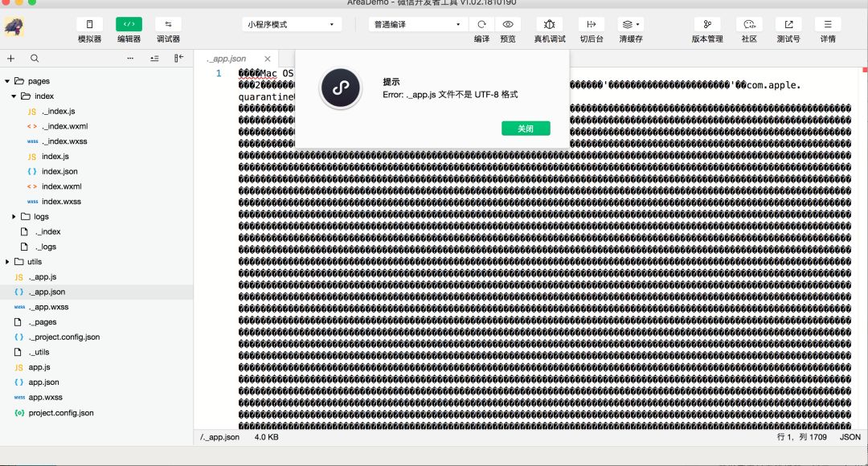Open the 详情 details menu icon

coord(828,24)
